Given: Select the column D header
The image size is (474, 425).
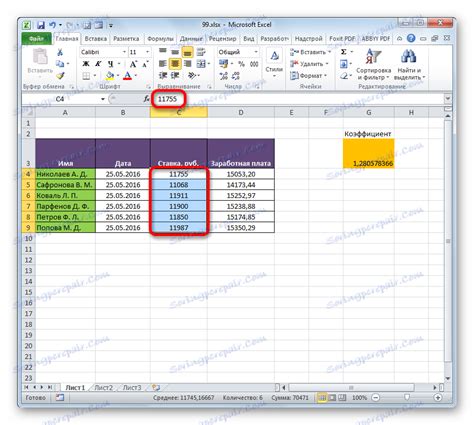Looking at the screenshot, I should tap(241, 113).
